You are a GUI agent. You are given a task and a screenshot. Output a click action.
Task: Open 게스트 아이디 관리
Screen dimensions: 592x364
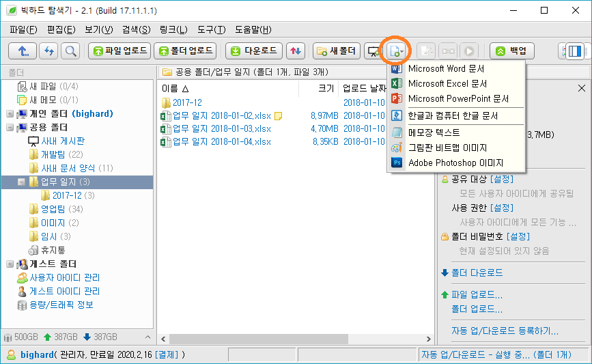(59, 291)
